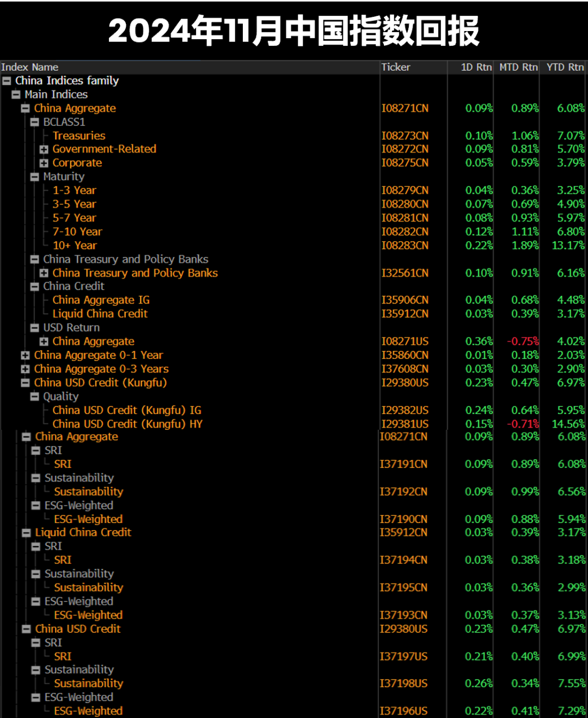This screenshot has width=588, height=718.
Task: Click the 7.55% YTD return value
Action: click(572, 683)
